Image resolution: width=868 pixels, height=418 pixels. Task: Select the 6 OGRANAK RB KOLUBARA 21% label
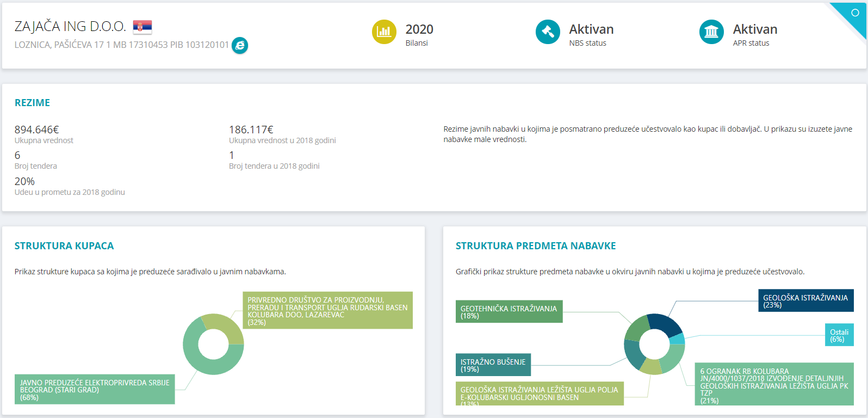coord(774,384)
